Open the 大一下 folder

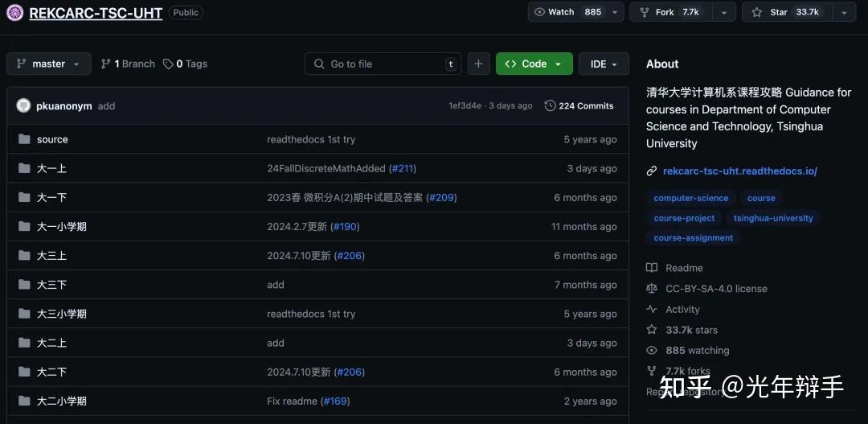tap(52, 198)
